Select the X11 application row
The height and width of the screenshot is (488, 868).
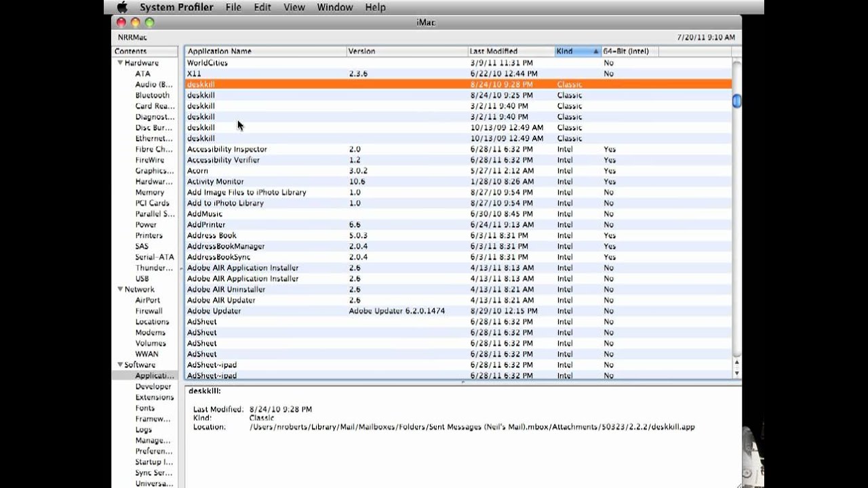(x=458, y=73)
